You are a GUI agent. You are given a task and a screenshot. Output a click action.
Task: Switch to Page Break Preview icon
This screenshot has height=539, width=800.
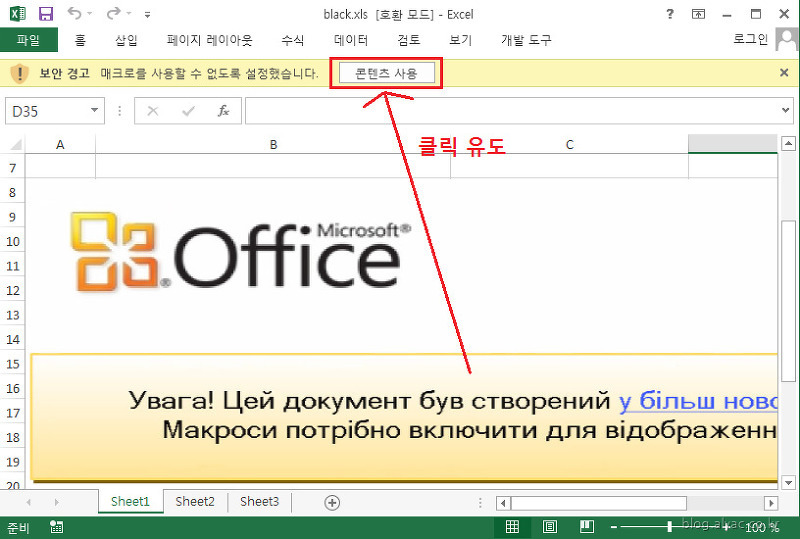pyautogui.click(x=587, y=527)
